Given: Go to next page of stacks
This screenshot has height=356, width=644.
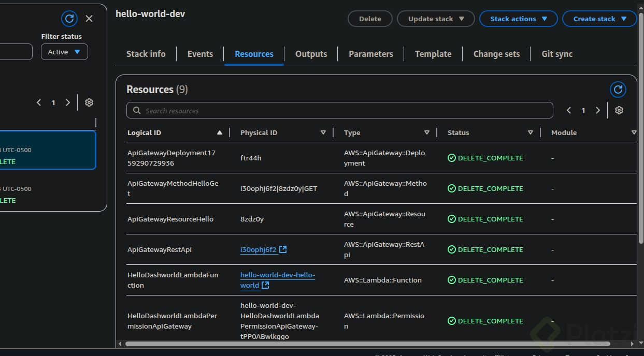Looking at the screenshot, I should pos(68,102).
